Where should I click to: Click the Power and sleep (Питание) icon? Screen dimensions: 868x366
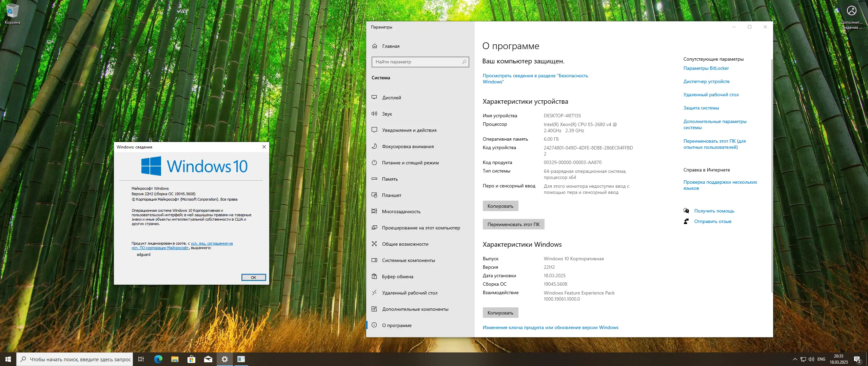[374, 163]
